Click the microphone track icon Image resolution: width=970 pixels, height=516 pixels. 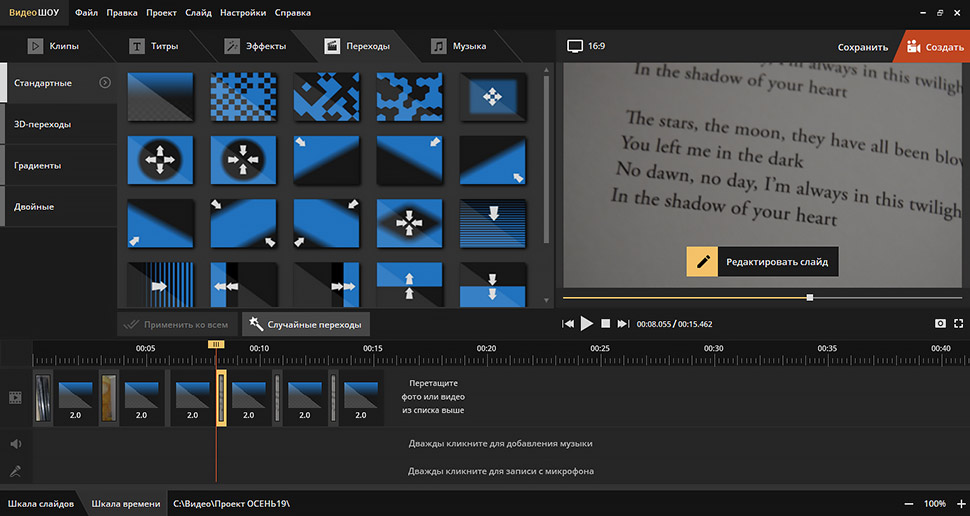pyautogui.click(x=15, y=471)
